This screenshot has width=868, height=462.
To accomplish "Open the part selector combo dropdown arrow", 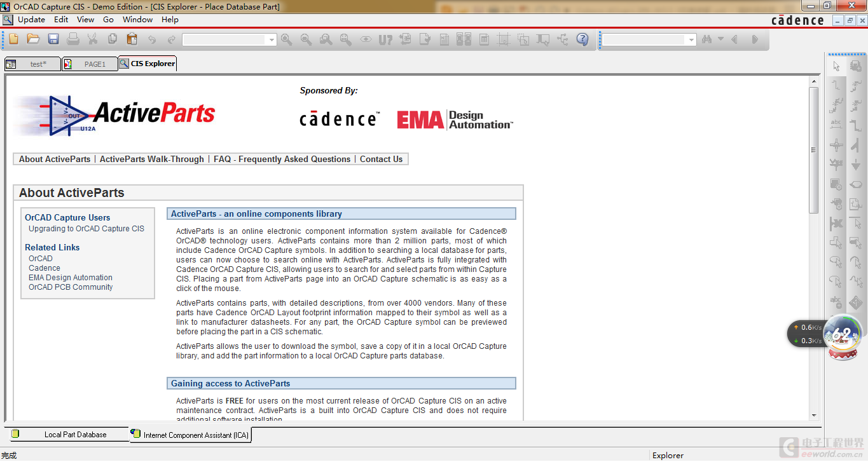I will (x=272, y=40).
